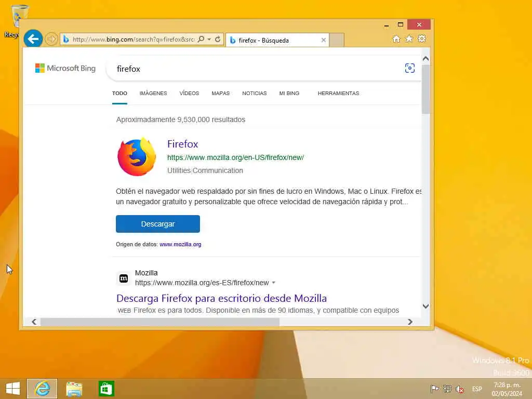Go back with the blue back arrow
The image size is (532, 399).
point(33,38)
